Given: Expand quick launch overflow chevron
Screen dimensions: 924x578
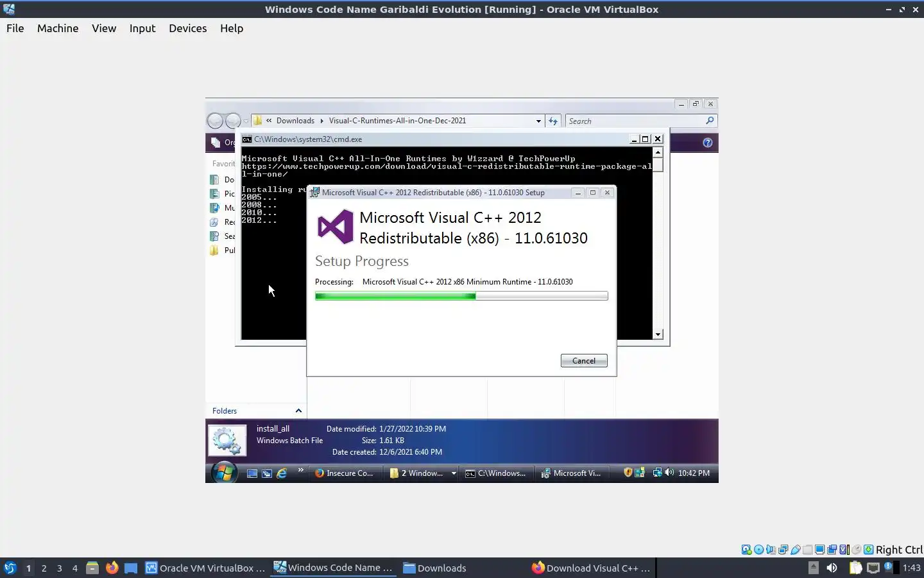Looking at the screenshot, I should point(300,471).
